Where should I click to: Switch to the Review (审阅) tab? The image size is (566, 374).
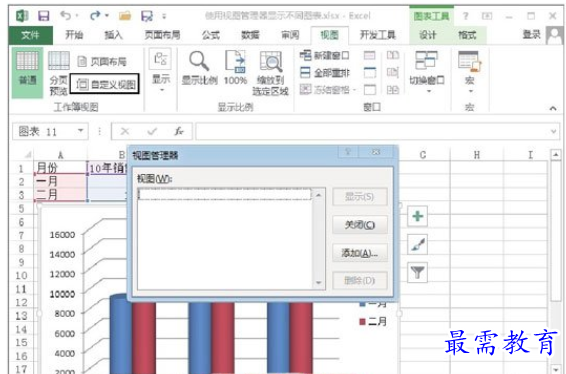tap(290, 35)
